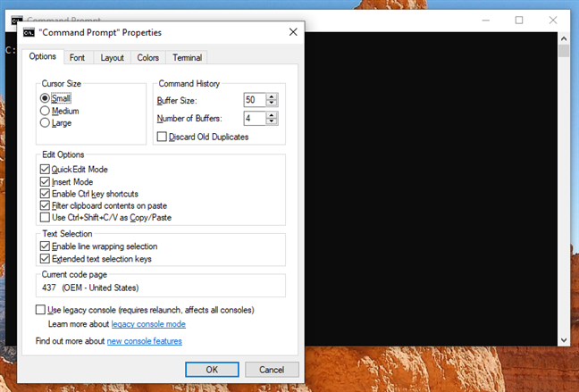Close the Command Prompt Properties dialog
This screenshot has height=392, width=579.
[x=293, y=32]
